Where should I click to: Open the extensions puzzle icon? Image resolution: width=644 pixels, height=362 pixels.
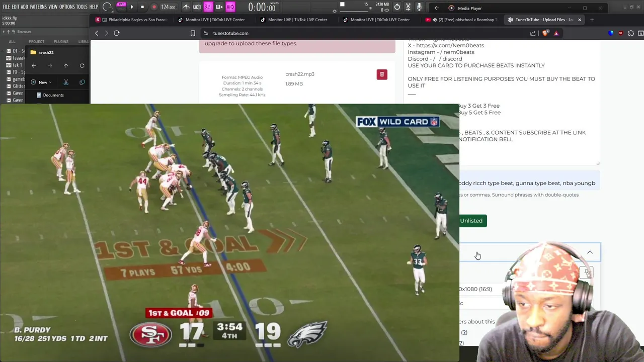(x=631, y=33)
